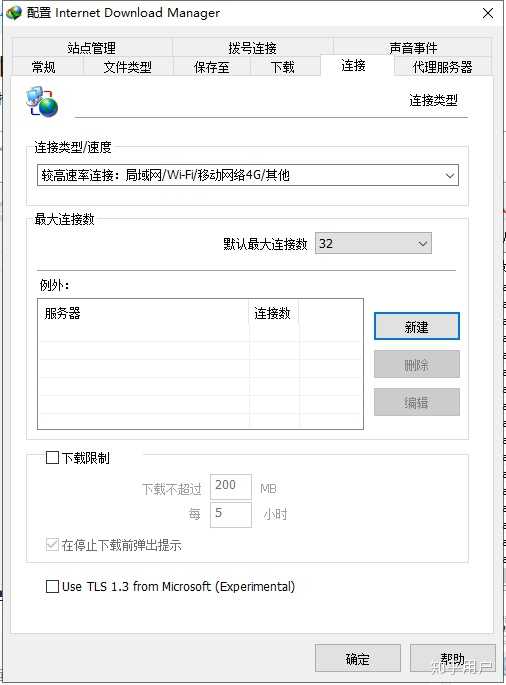Switch to the 代理服务器 tab
This screenshot has width=506, height=685.
(x=442, y=67)
